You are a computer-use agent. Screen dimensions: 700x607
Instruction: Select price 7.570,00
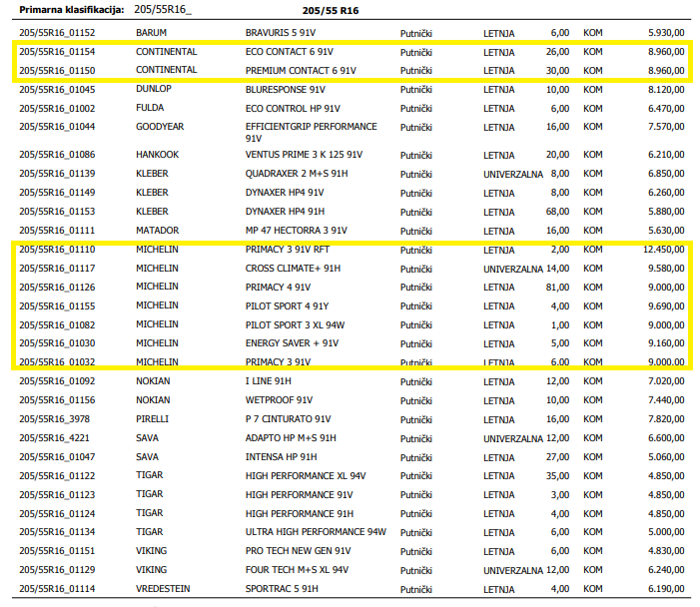666,127
